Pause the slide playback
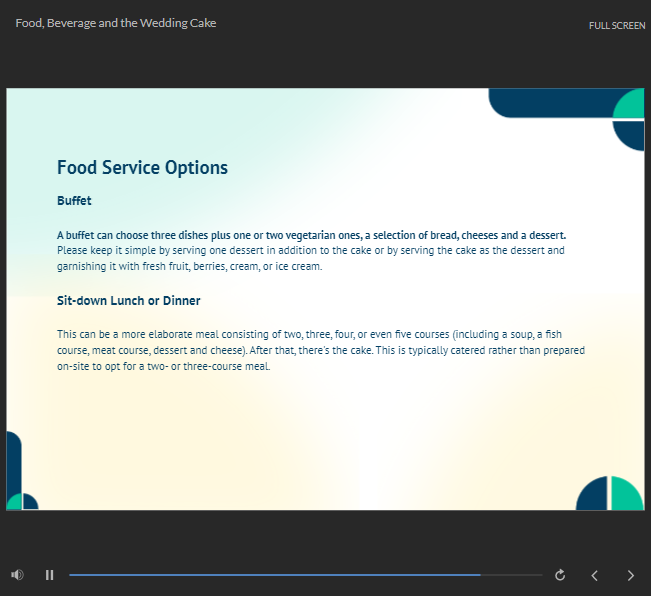Viewport: 651px width, 596px height. (49, 575)
